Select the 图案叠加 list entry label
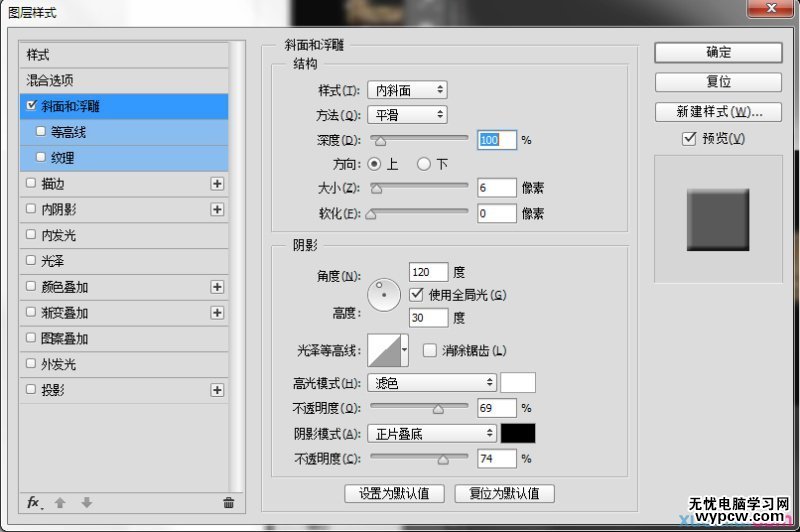 click(65, 338)
